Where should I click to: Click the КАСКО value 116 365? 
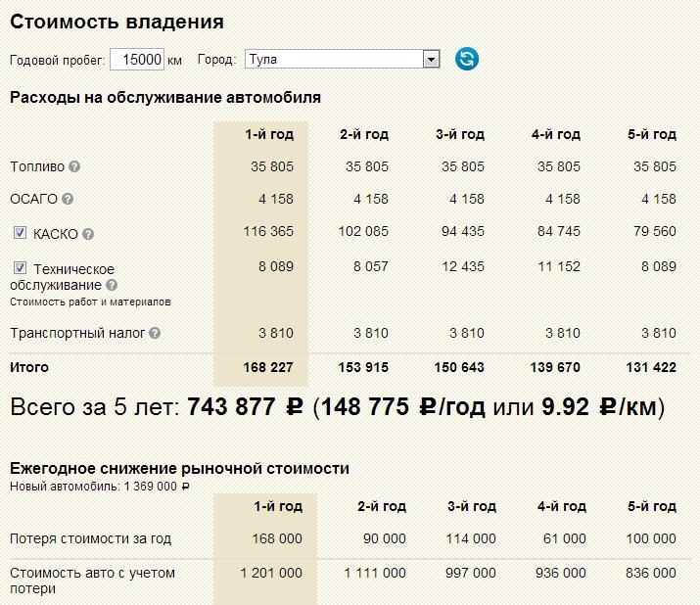[x=268, y=231]
